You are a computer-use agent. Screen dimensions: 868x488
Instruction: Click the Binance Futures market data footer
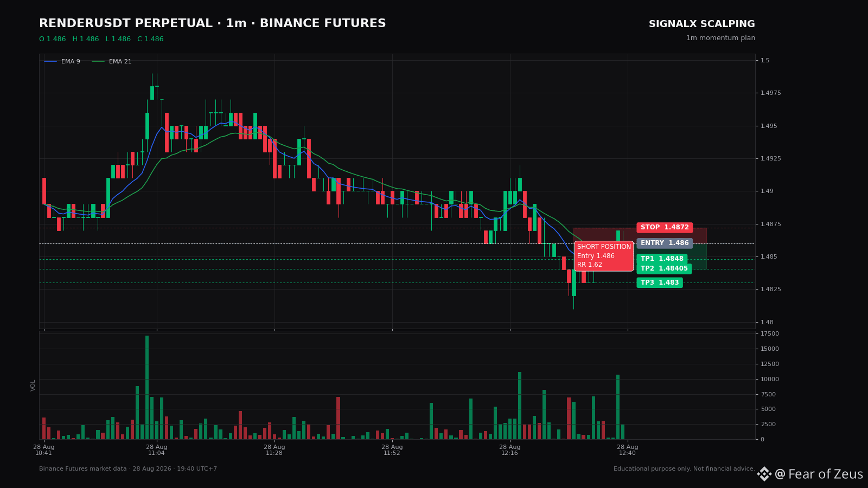coord(128,469)
